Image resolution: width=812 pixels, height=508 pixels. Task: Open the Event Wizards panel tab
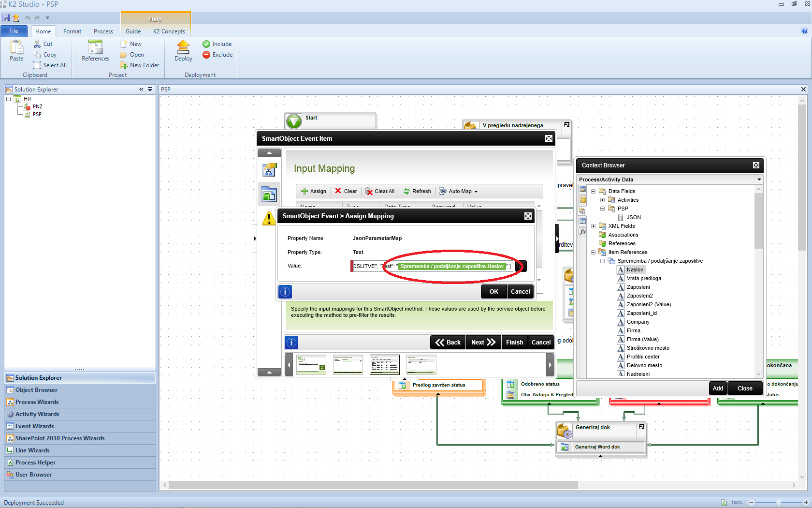click(80, 426)
